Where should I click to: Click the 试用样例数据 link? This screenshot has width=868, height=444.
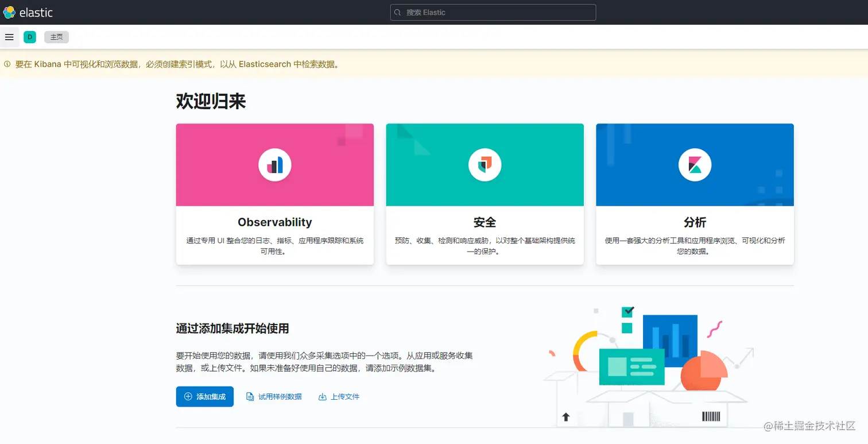click(280, 396)
